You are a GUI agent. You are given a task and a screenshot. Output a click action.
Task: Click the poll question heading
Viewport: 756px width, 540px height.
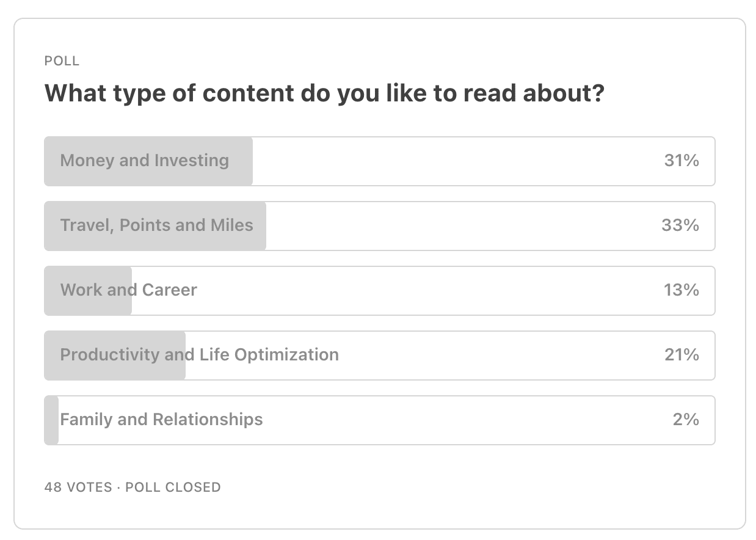(324, 93)
